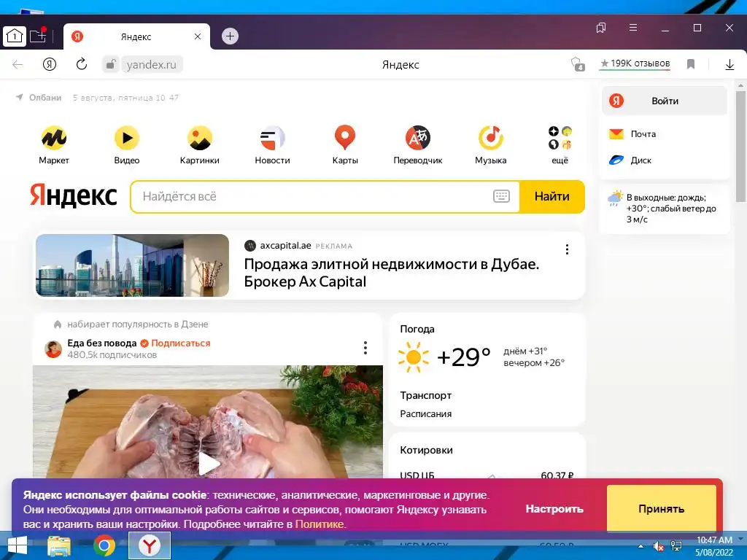The height and width of the screenshot is (560, 747).
Task: Open the Yandex Market service icon
Action: point(54,138)
